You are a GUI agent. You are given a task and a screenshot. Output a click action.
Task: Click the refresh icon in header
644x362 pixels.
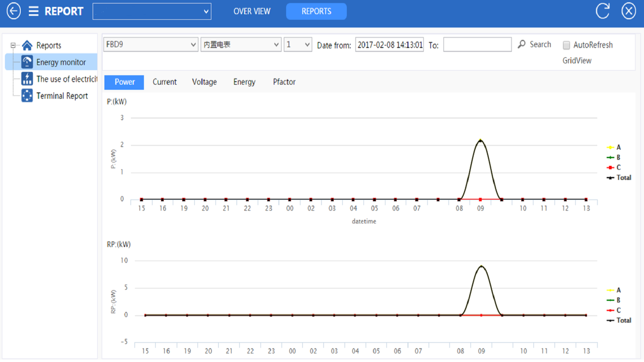[x=602, y=11]
